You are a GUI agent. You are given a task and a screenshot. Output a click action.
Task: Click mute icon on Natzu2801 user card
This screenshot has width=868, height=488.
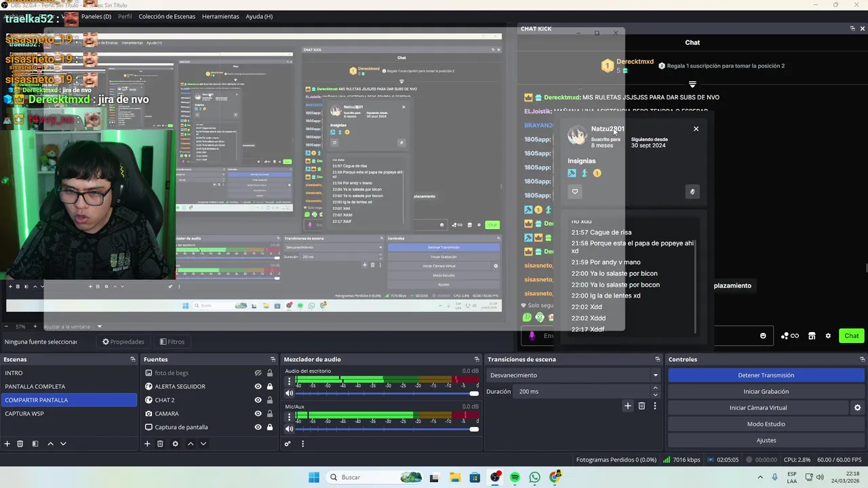(692, 192)
